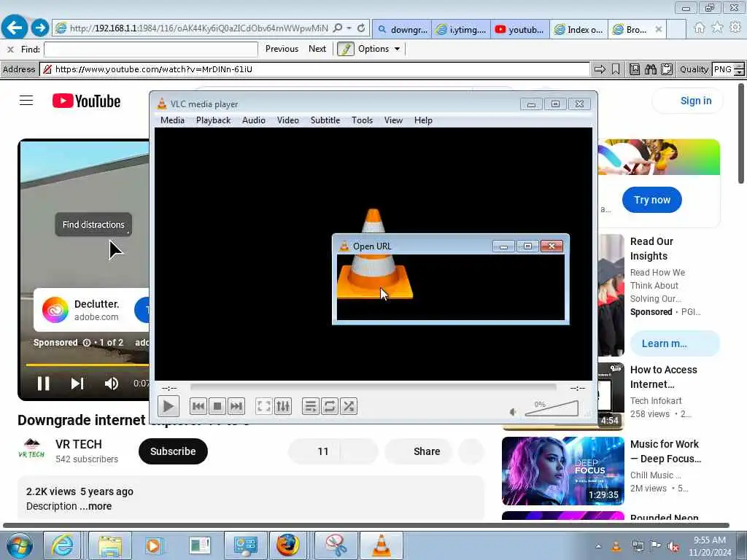747x560 pixels.
Task: Refresh the page in the browser
Action: (x=361, y=28)
